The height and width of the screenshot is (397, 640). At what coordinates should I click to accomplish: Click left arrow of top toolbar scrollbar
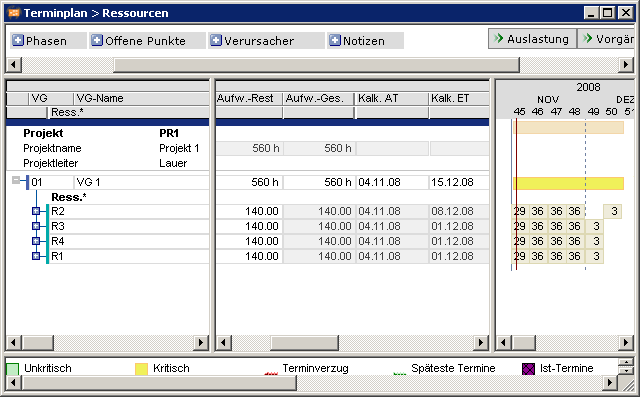pyautogui.click(x=14, y=64)
